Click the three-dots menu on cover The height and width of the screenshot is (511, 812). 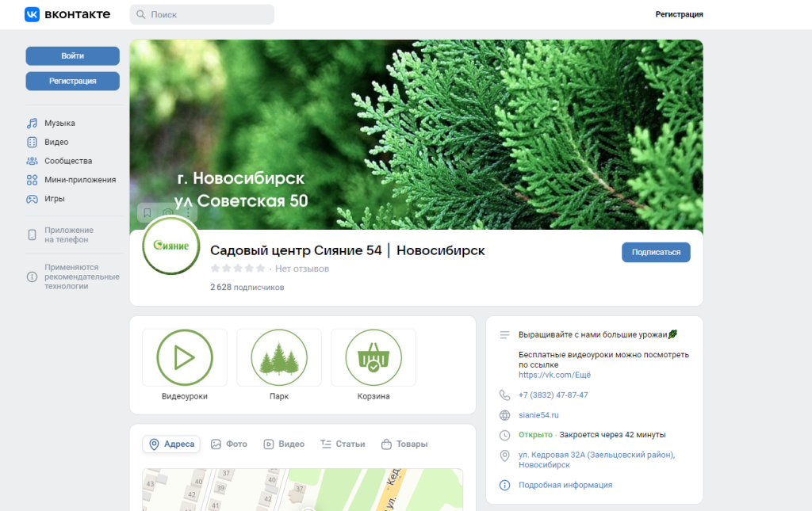tap(189, 212)
